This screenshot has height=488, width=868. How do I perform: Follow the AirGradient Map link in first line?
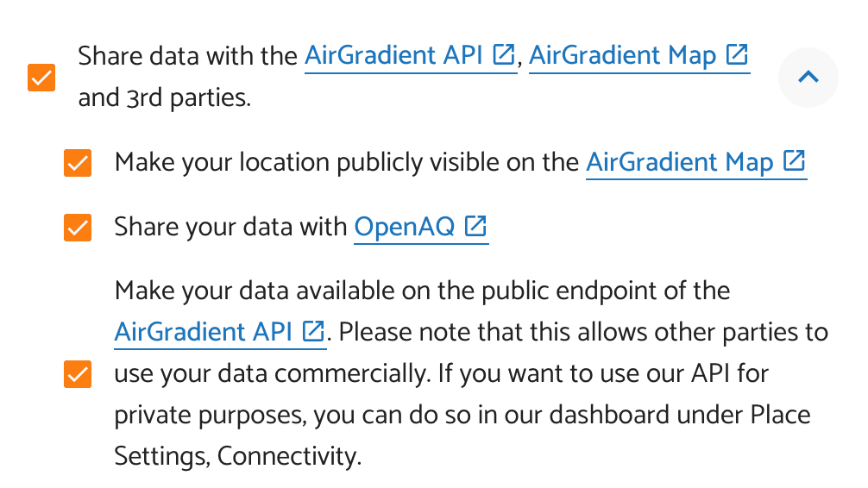point(622,57)
